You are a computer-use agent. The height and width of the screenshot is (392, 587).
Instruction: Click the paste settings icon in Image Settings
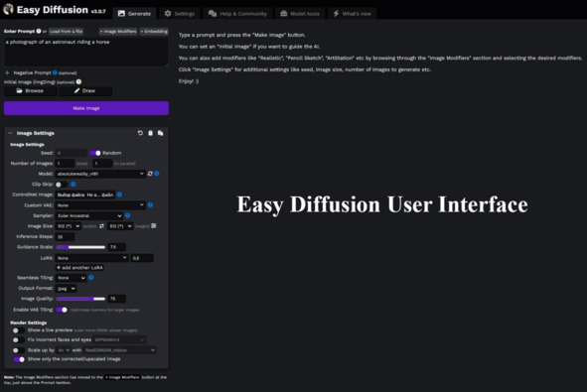(x=160, y=133)
